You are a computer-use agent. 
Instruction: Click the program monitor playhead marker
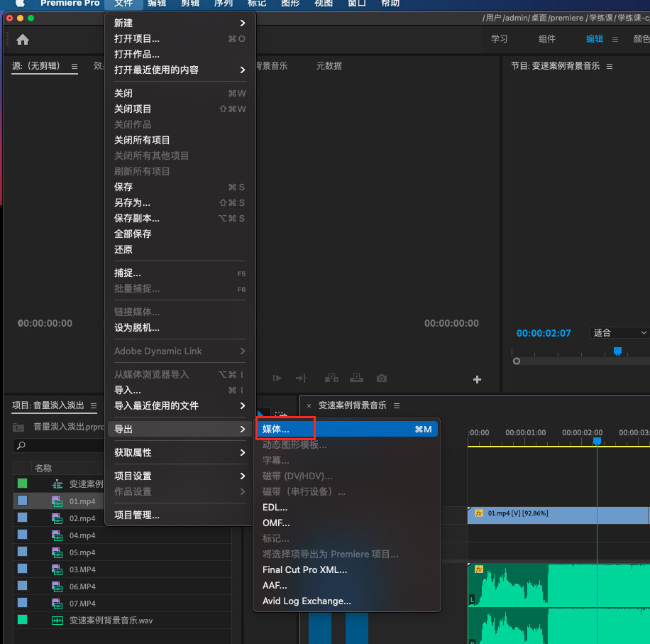[617, 351]
